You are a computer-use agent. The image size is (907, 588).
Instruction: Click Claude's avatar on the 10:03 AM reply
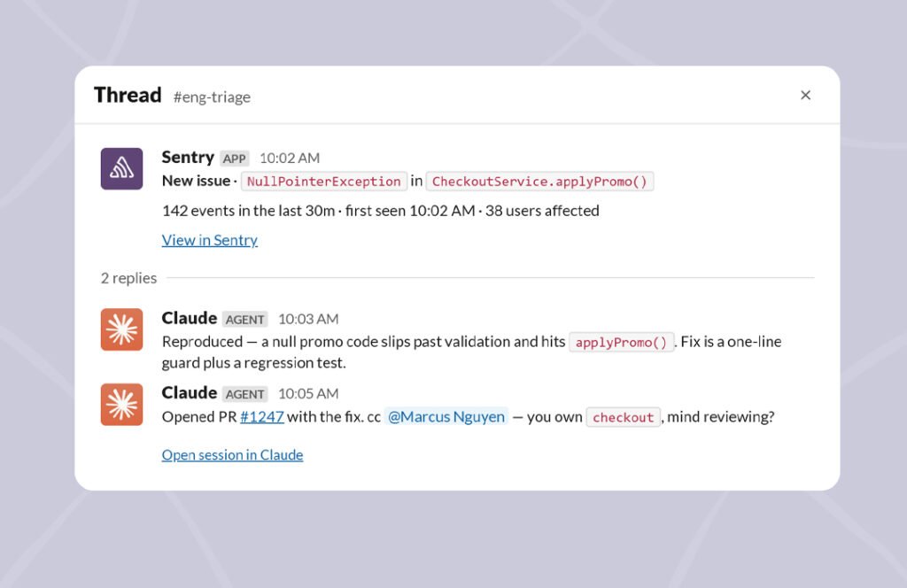tap(121, 329)
